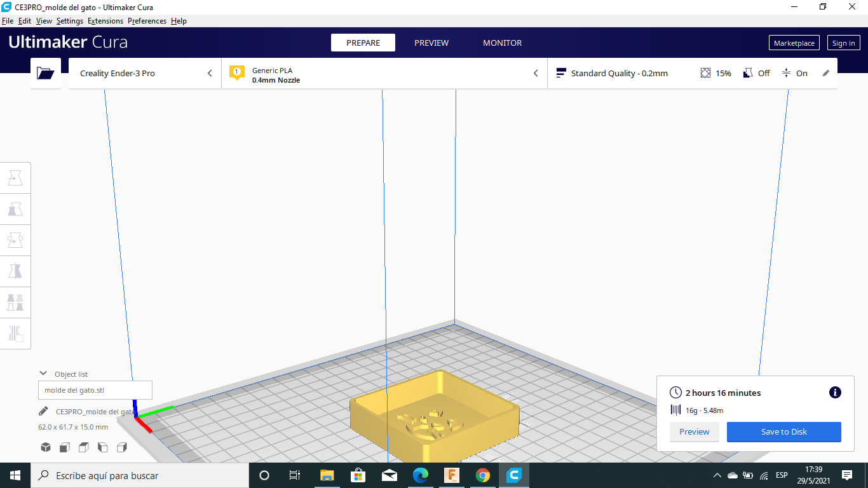Open Google Chrome from the taskbar

483,475
